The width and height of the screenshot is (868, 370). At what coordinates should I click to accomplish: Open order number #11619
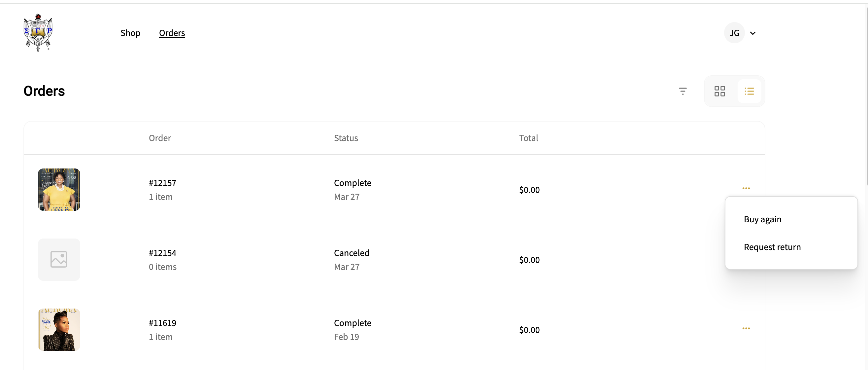coord(162,323)
